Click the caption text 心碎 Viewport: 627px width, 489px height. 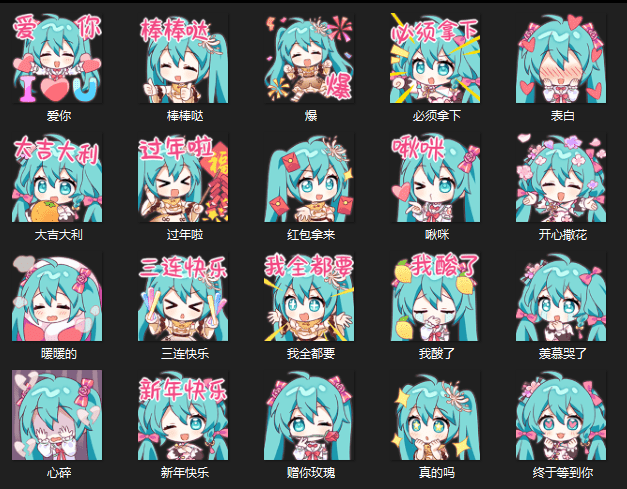(x=59, y=473)
